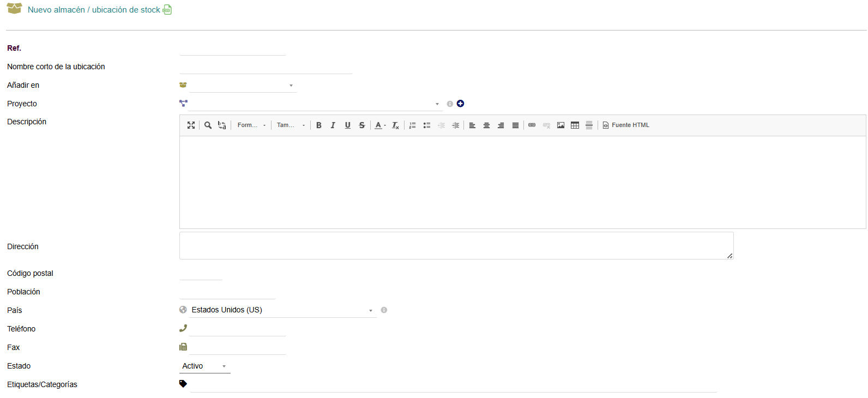Toggle italic text in description editor

tap(333, 125)
